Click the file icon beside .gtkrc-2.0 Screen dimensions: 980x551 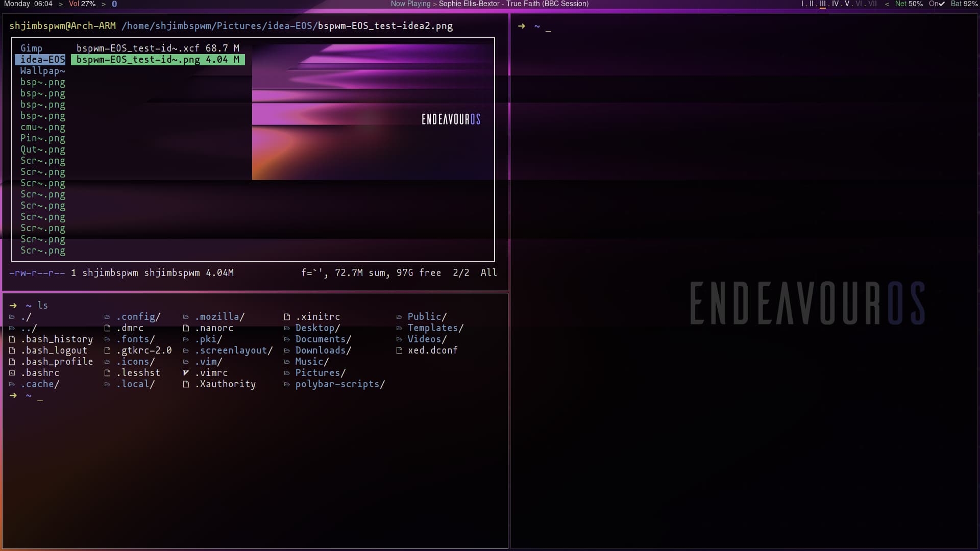pos(107,350)
